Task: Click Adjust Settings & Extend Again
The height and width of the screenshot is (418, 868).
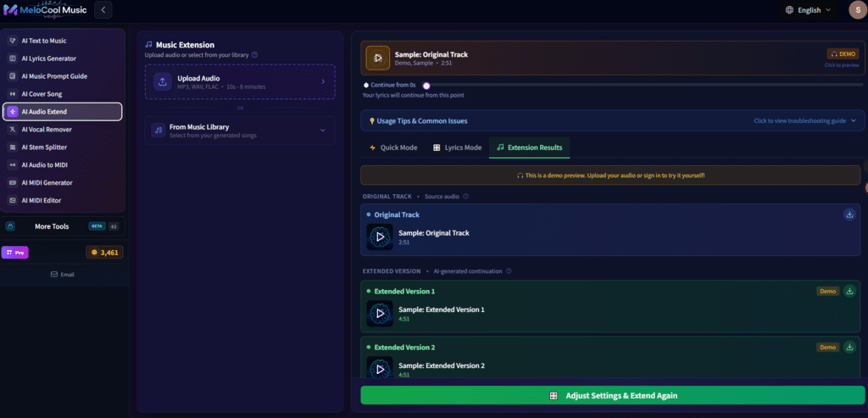Action: pyautogui.click(x=613, y=395)
